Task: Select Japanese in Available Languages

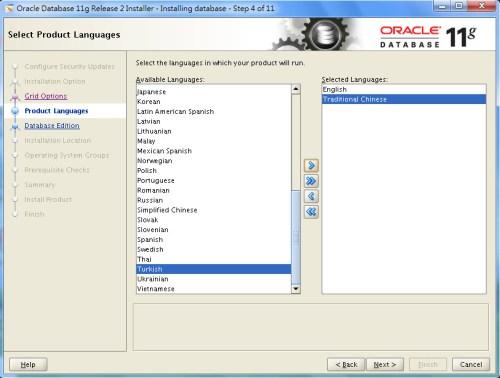Action: 214,92
